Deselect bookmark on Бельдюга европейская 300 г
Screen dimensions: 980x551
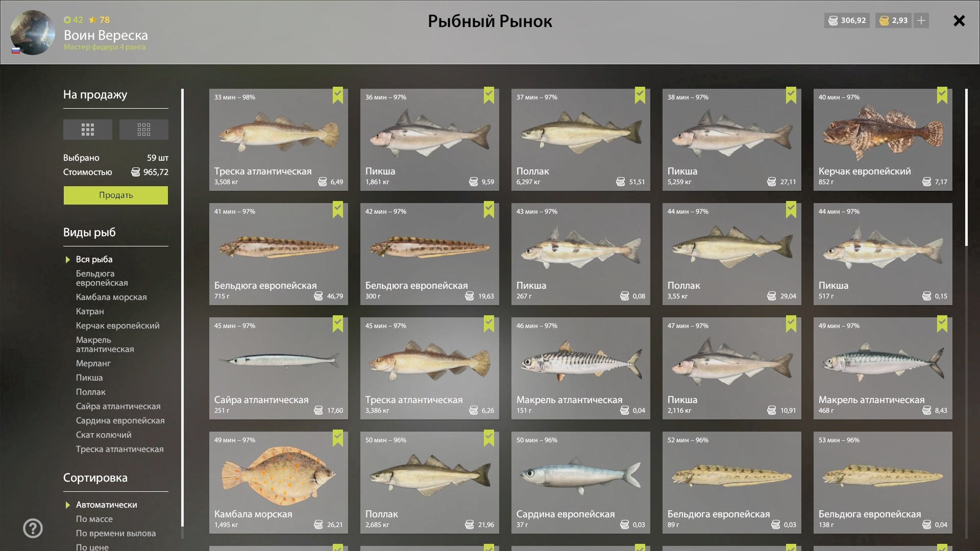click(489, 210)
